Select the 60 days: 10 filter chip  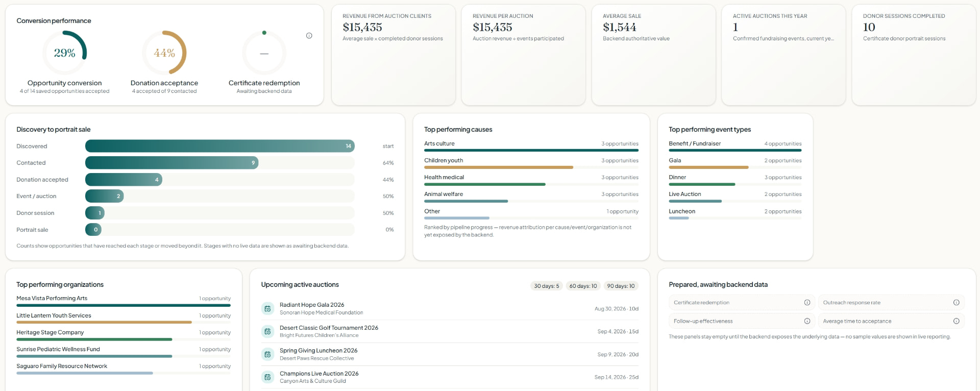tap(583, 286)
